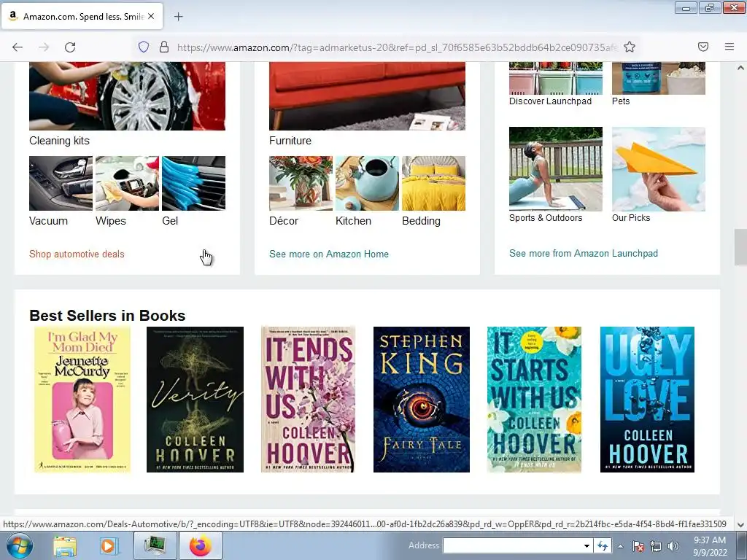
Task: Select the Kitchen teapot thumbnail
Action: click(368, 183)
